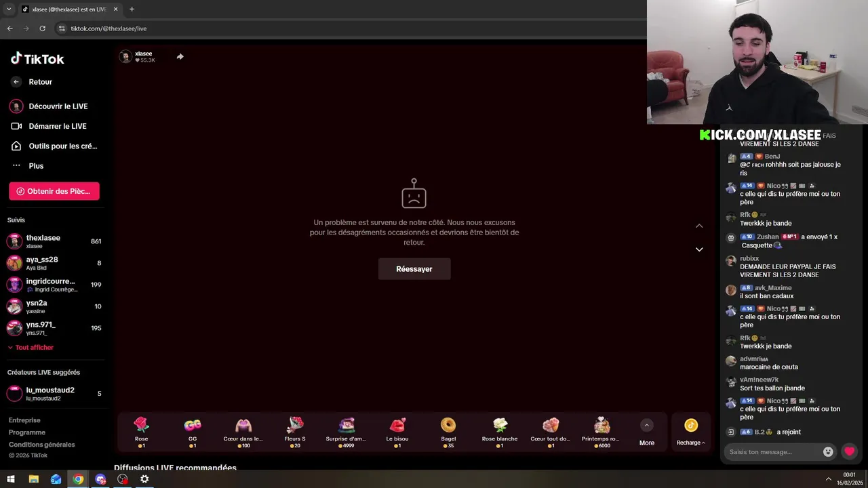The width and height of the screenshot is (868, 488).
Task: Send Printemps ro... gift
Action: [x=601, y=432]
